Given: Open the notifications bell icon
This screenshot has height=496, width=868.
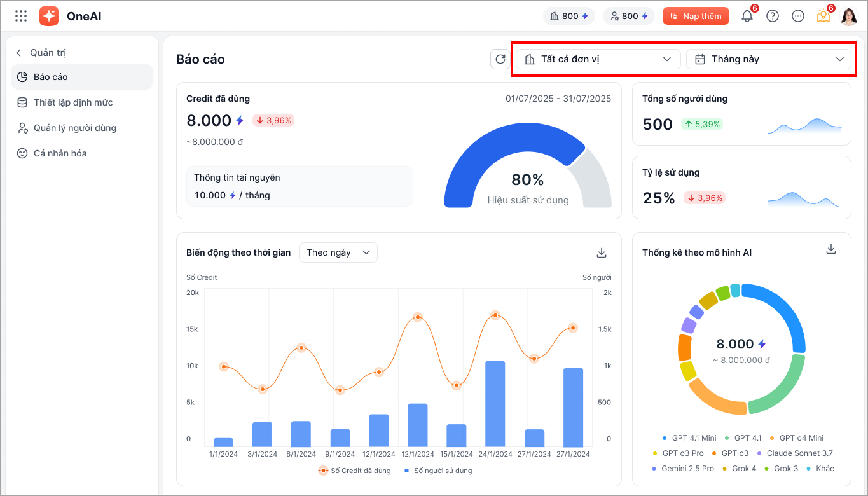Looking at the screenshot, I should click(747, 17).
